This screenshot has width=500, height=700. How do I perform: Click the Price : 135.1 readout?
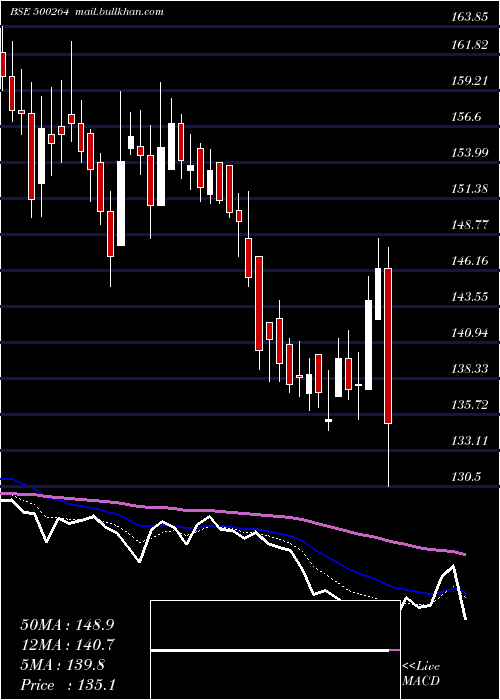point(68,685)
